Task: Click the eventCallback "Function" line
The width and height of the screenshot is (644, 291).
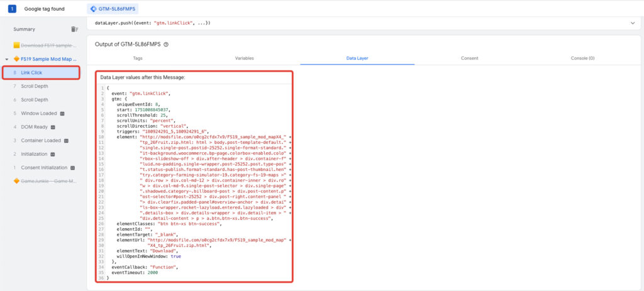Action: click(145, 267)
